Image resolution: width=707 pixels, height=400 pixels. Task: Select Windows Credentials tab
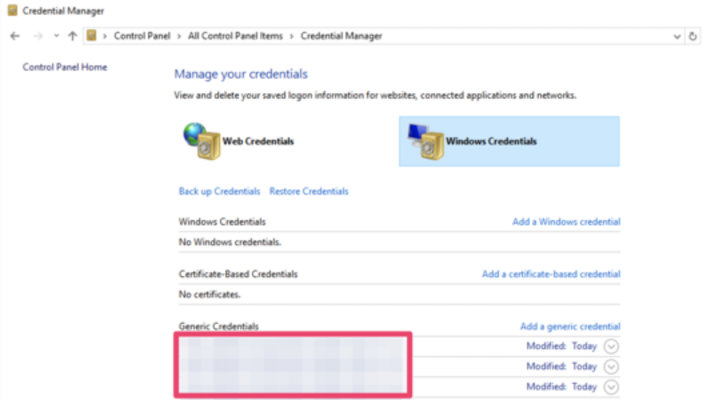click(490, 141)
